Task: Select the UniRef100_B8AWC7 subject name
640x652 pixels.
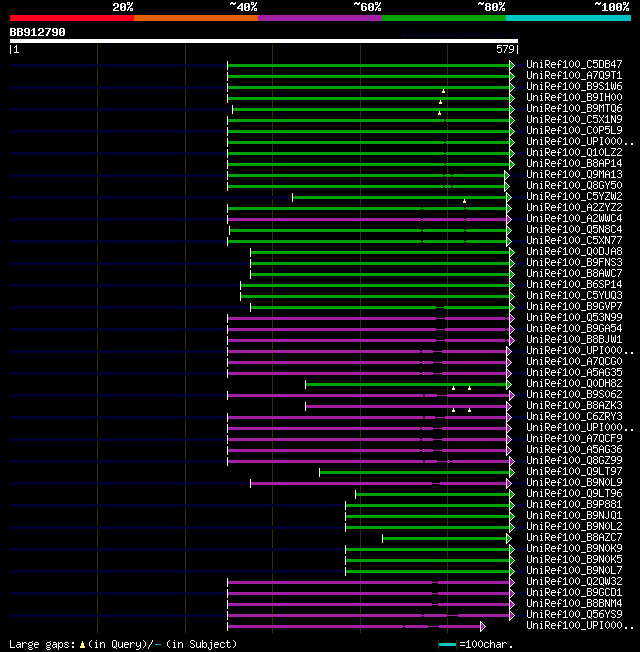Action: pos(574,274)
